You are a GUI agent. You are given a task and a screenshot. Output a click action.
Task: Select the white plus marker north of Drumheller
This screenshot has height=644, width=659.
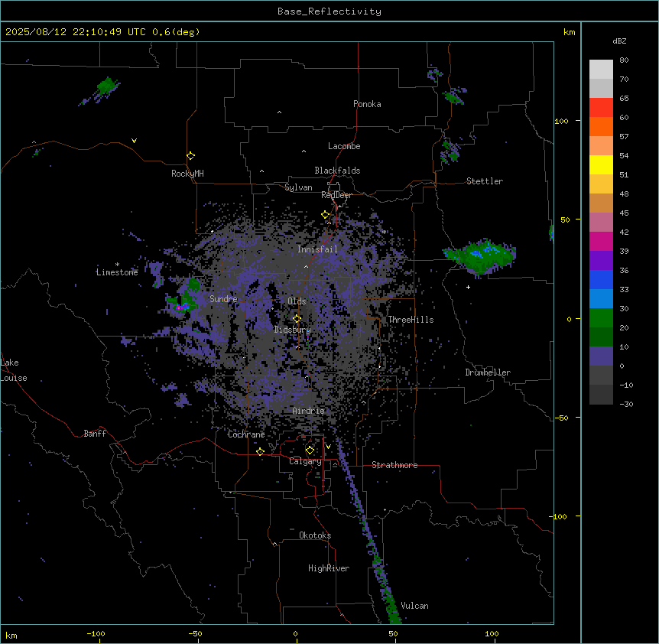[x=468, y=287]
